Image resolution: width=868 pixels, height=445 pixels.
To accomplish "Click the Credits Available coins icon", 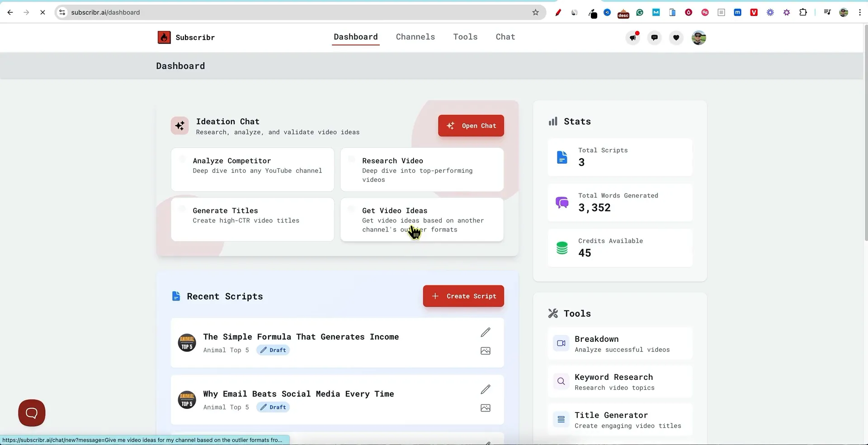I will click(562, 248).
